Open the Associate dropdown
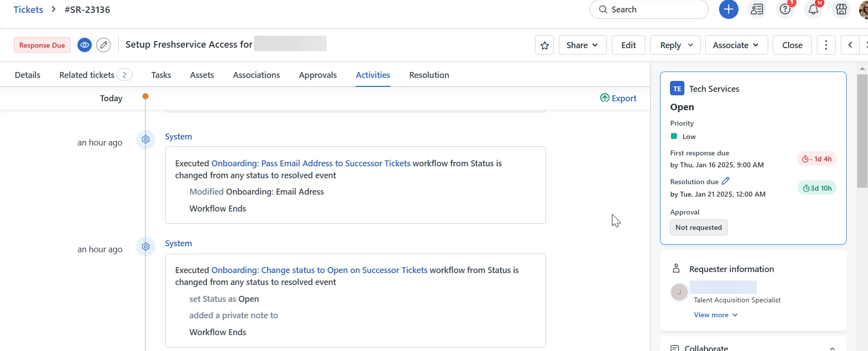The image size is (868, 351). (x=736, y=45)
